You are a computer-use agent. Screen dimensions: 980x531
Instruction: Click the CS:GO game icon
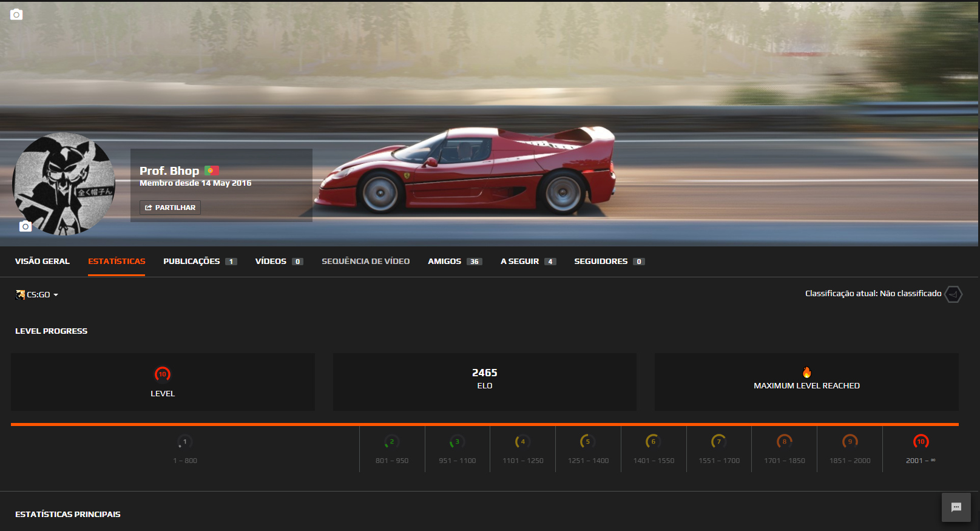(x=20, y=295)
